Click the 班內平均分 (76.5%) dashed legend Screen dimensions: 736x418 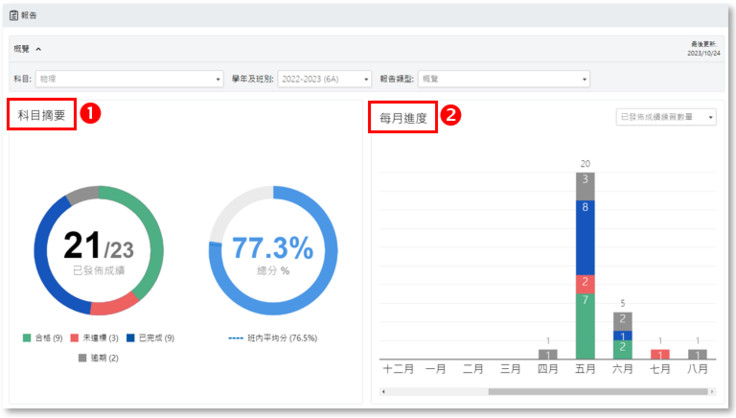[x=273, y=338]
